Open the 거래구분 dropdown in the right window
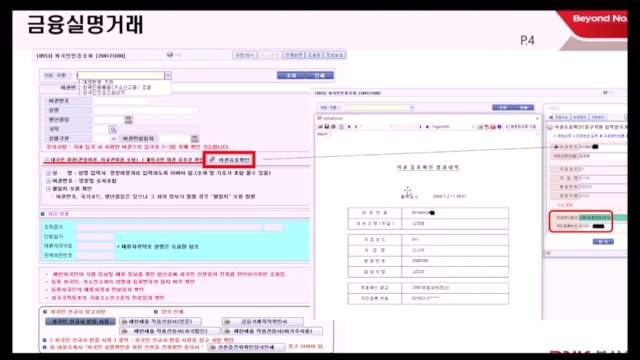640x360 pixels. point(411,107)
